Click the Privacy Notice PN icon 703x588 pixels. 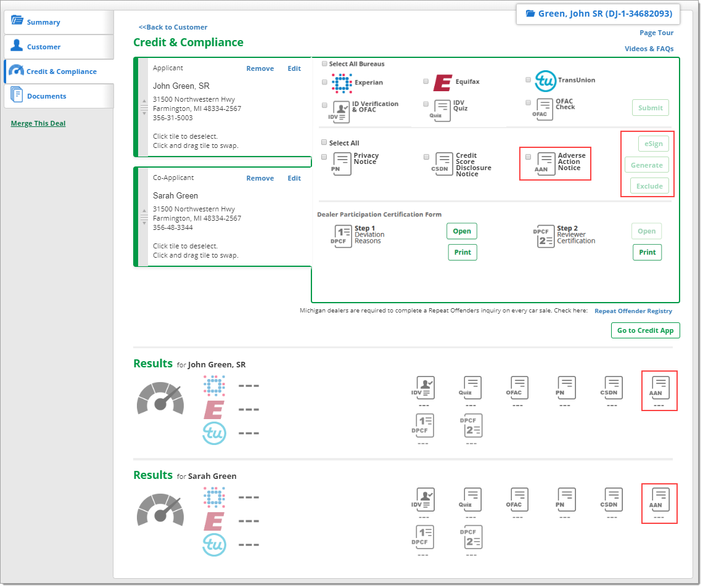(x=342, y=163)
